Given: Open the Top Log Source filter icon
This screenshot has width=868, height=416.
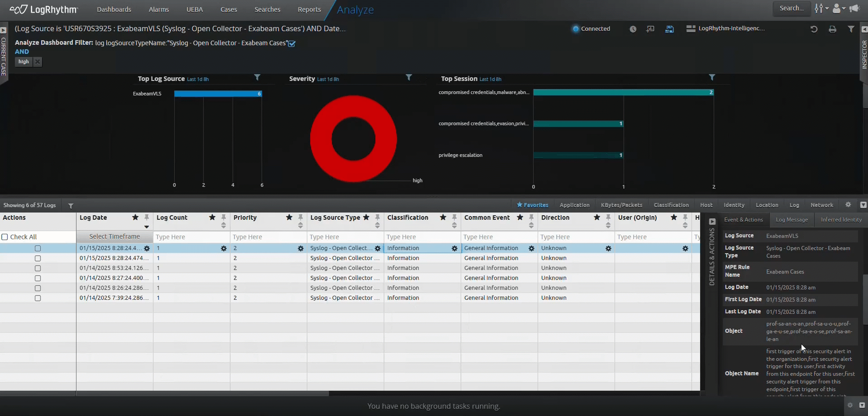Looking at the screenshot, I should point(257,78).
